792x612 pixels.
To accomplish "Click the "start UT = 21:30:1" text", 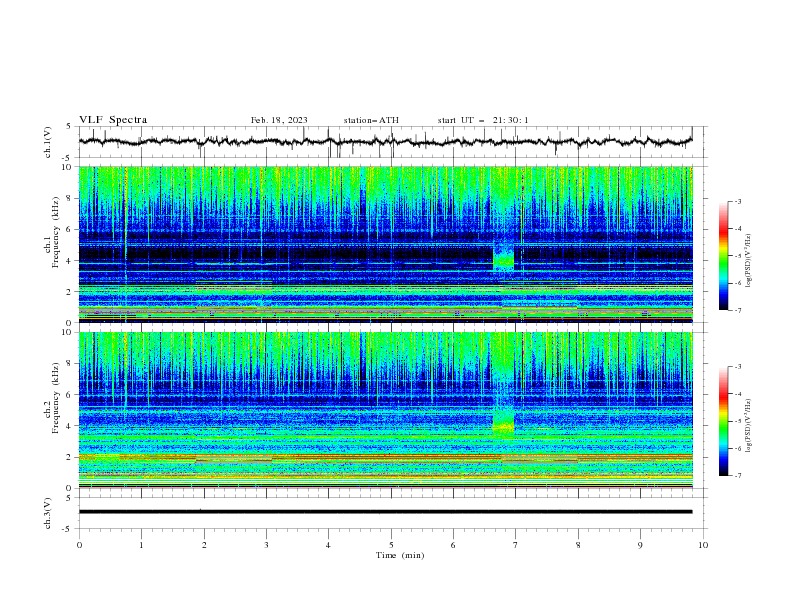I will click(483, 120).
